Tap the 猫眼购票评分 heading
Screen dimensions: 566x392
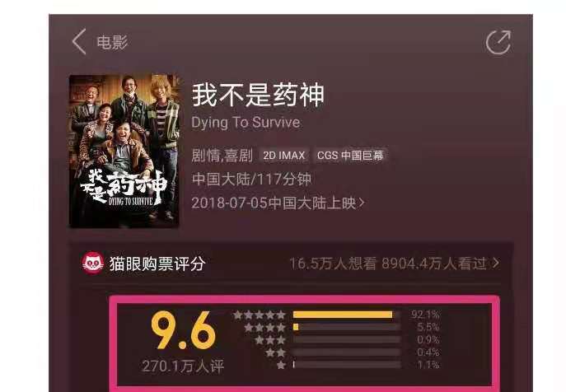click(157, 264)
